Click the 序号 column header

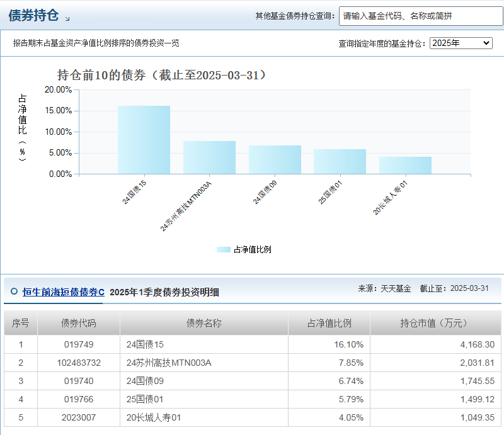click(21, 323)
